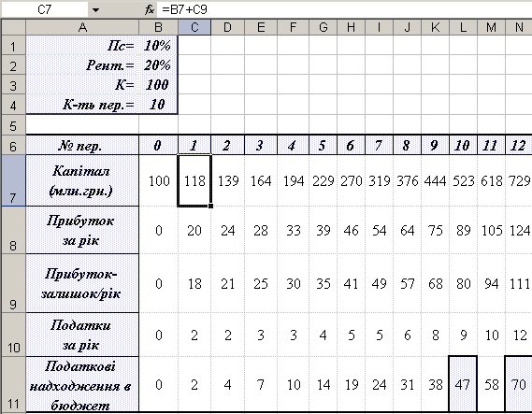Click capital cell showing 729
The width and height of the screenshot is (532, 414).
pyautogui.click(x=519, y=180)
